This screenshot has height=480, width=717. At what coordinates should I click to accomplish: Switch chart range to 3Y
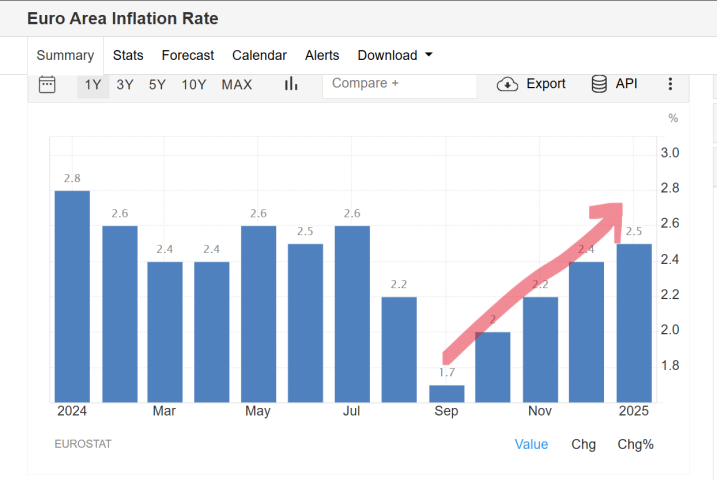[125, 84]
